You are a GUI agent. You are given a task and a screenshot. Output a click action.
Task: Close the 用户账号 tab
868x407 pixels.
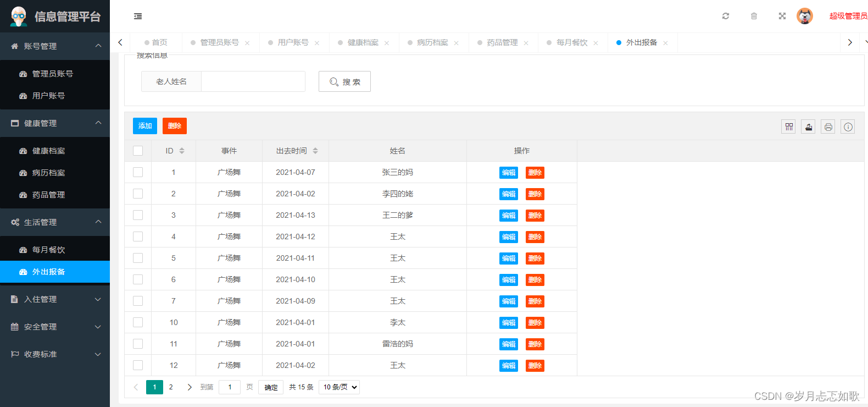pos(317,43)
